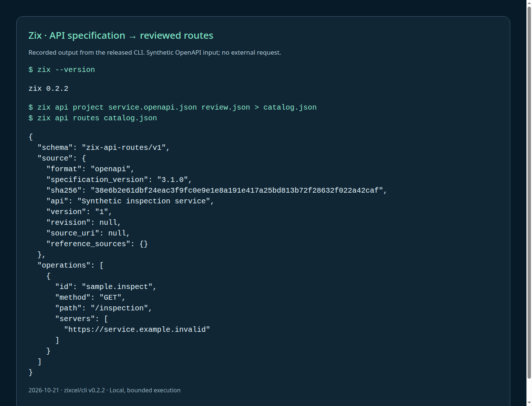This screenshot has height=406, width=532.
Task: Click the 'zix api routes catalog.json' command
Action: [x=93, y=118]
